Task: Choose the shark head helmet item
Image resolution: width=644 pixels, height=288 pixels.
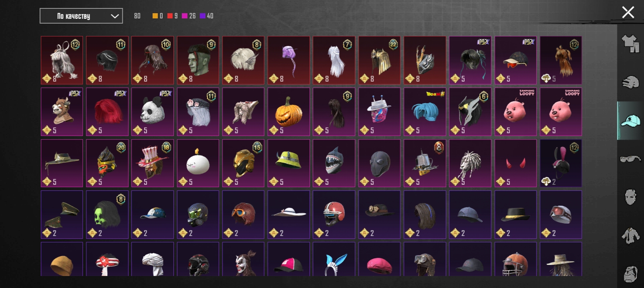Action: [334, 163]
